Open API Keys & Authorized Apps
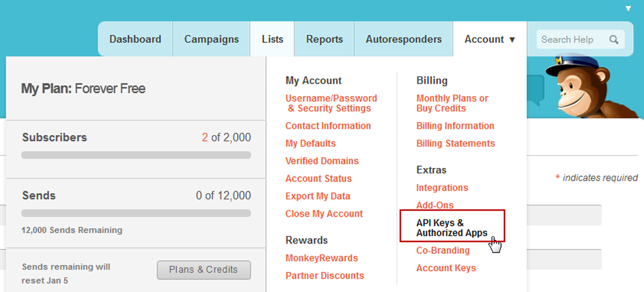Screen dimensions: 644x292 pyautogui.click(x=452, y=228)
